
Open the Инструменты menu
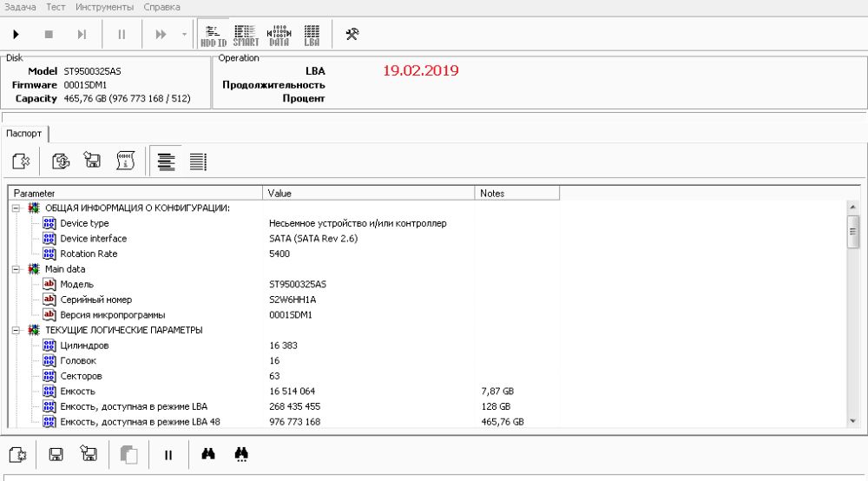click(x=105, y=7)
